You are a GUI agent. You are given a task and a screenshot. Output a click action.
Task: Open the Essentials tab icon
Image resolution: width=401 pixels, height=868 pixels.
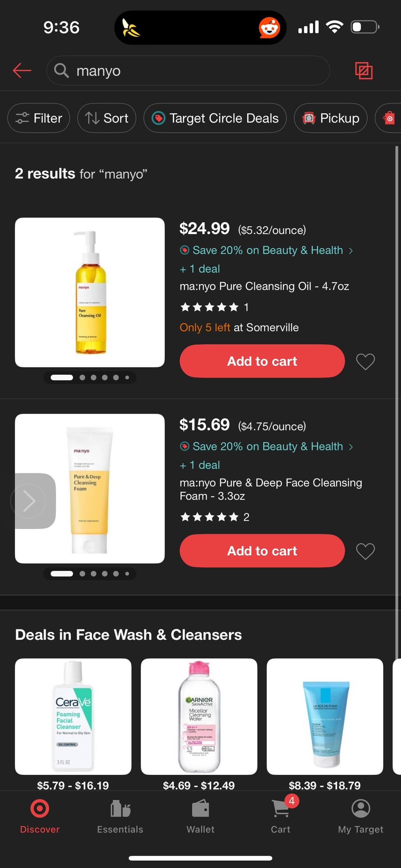(120, 809)
